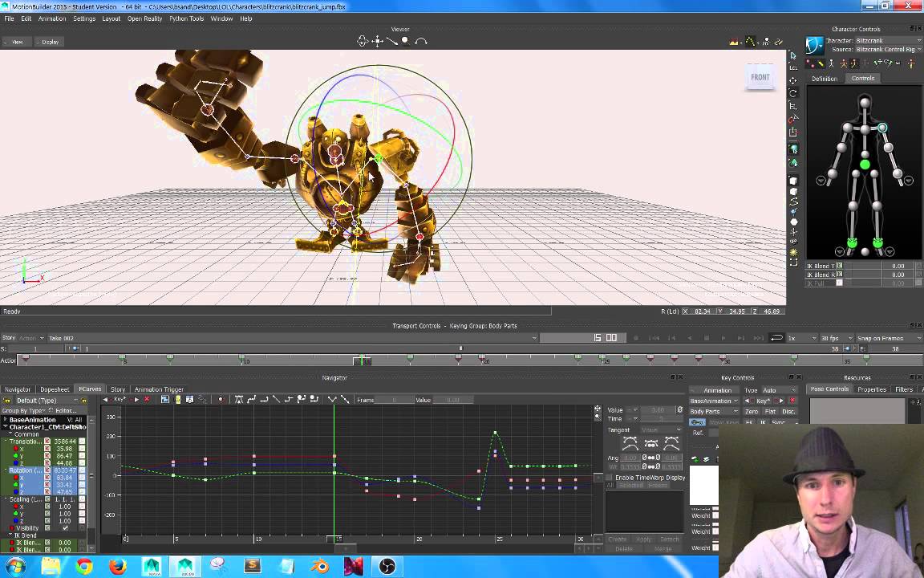Open key Type dropdown set to Auto

pyautogui.click(x=779, y=390)
